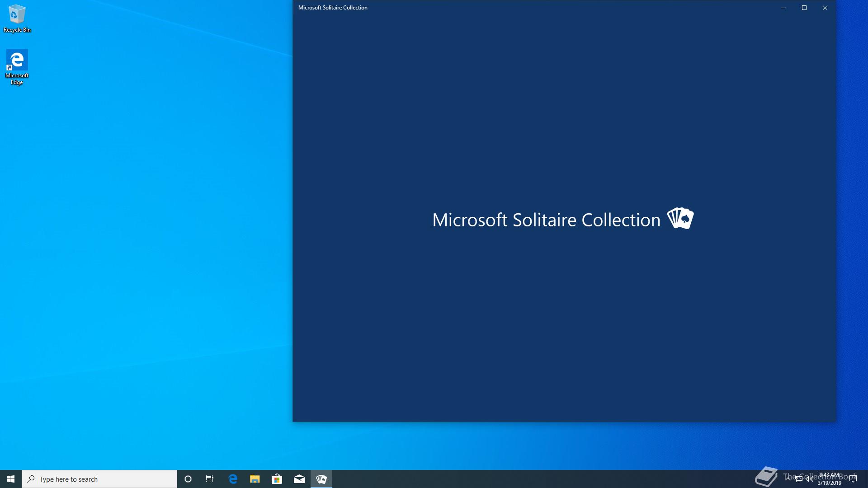Select the Microsoft Edge desktop shortcut
This screenshot has height=488, width=868.
coord(17,67)
